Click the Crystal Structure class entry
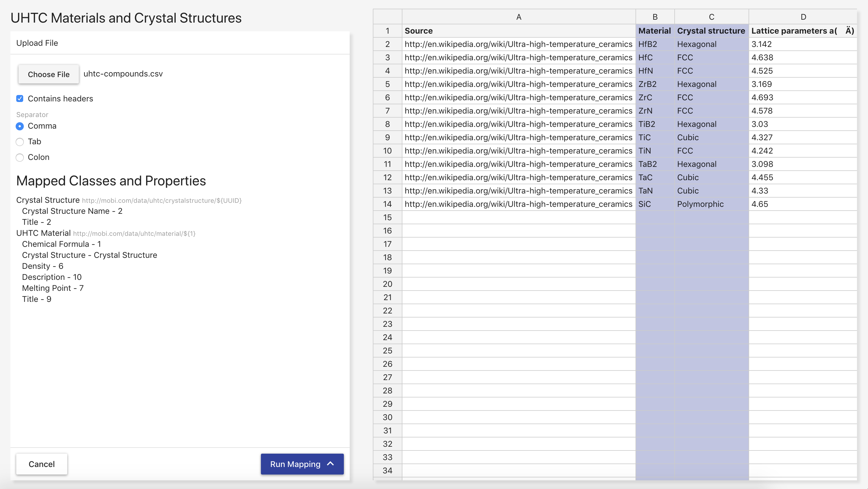The width and height of the screenshot is (868, 489). pyautogui.click(x=48, y=200)
